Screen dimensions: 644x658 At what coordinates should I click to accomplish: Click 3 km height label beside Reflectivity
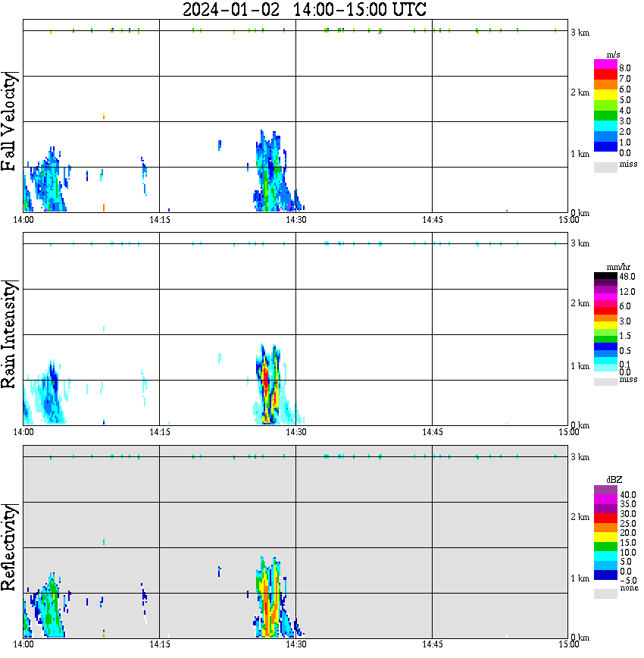tap(580, 457)
